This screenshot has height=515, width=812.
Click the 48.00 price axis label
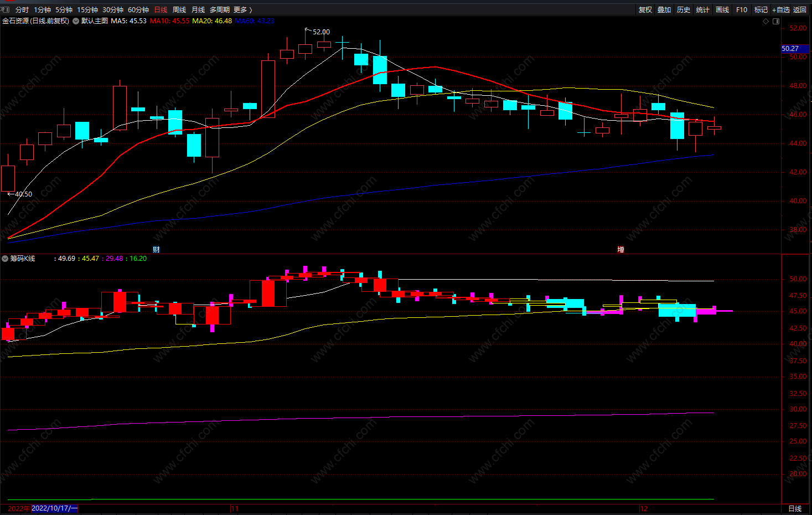tap(798, 86)
